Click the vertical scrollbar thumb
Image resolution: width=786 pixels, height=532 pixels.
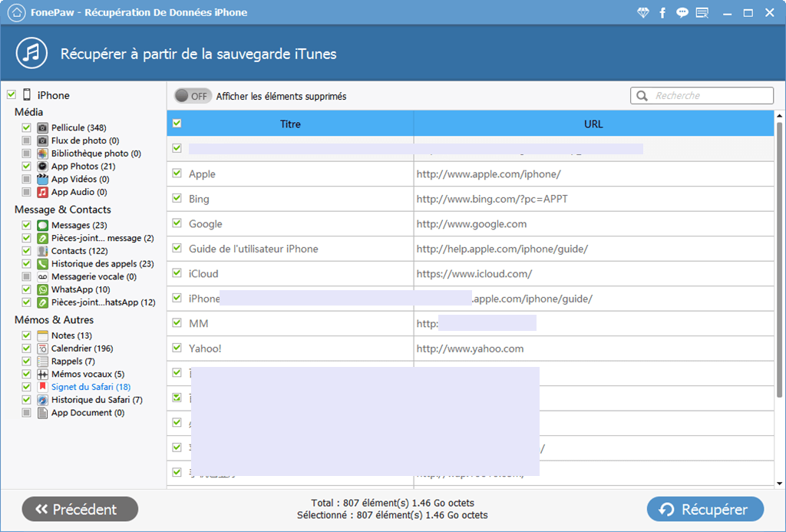[780, 259]
